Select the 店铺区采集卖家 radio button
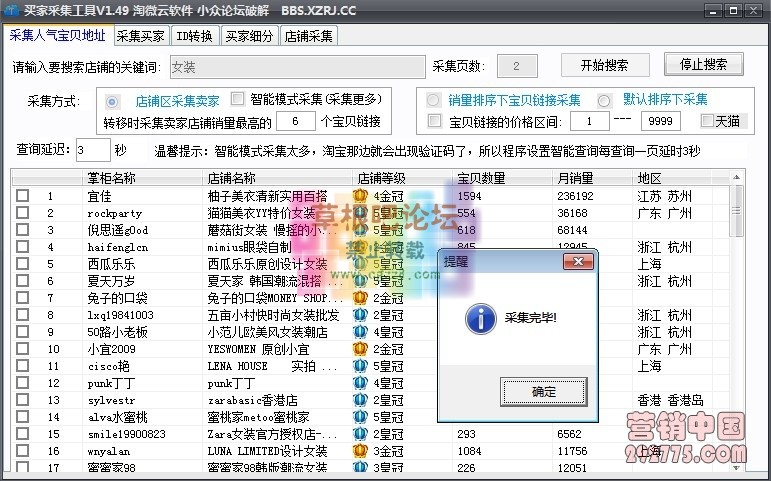771x481 pixels. tap(112, 102)
